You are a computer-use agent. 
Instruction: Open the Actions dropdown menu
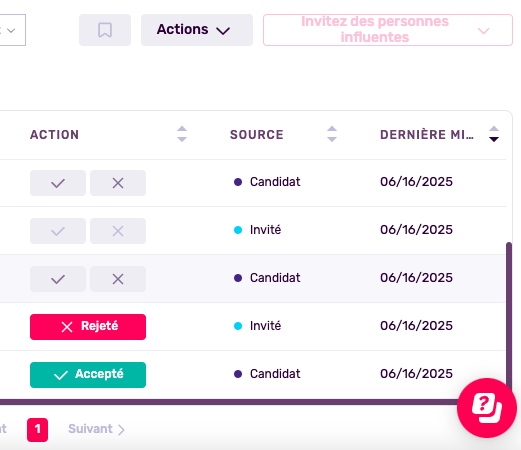click(x=197, y=30)
